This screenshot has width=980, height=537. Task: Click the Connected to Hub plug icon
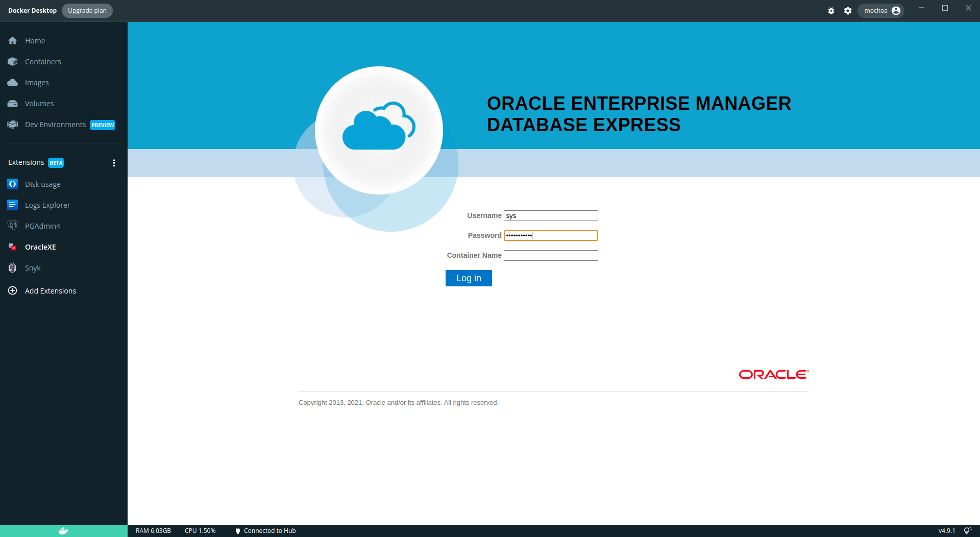point(238,531)
